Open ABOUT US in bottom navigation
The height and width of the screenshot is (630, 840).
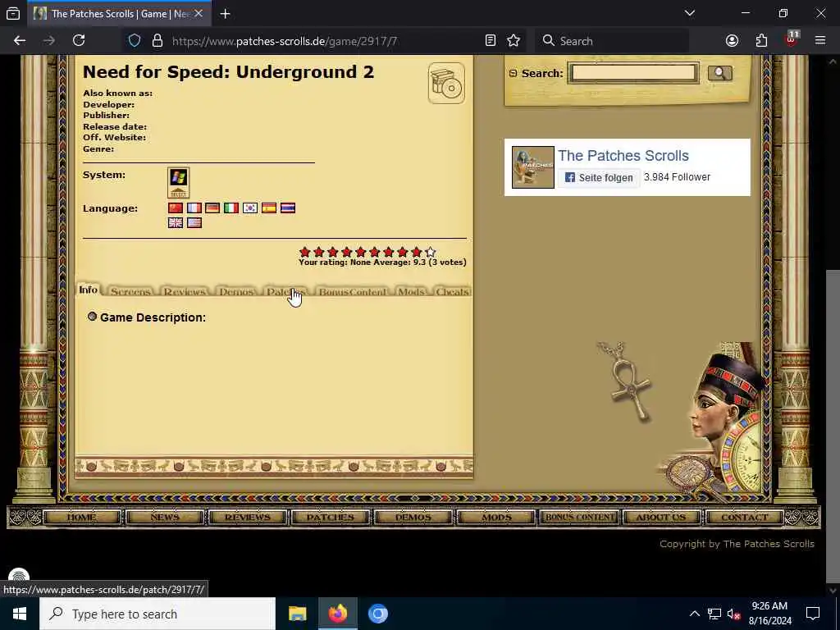point(661,517)
